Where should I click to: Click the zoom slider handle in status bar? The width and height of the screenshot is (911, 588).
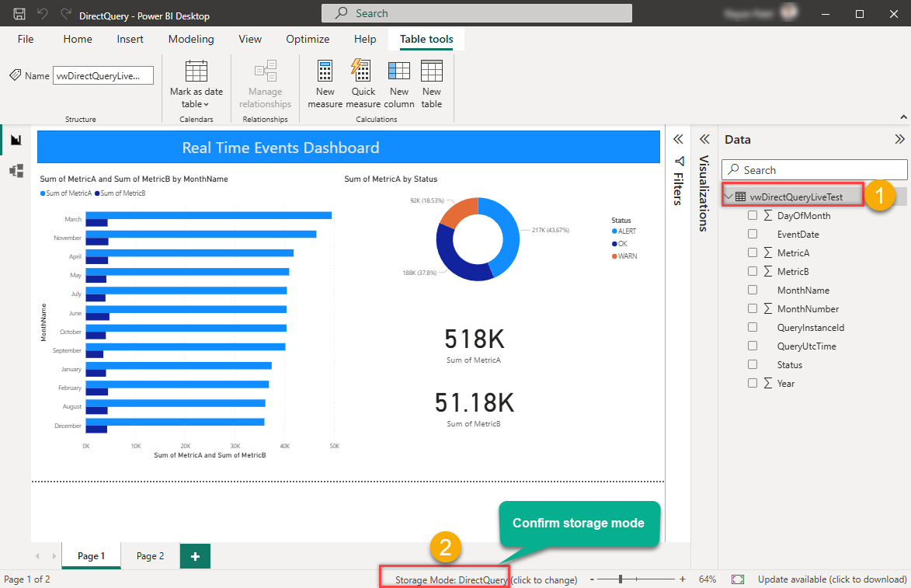(620, 579)
